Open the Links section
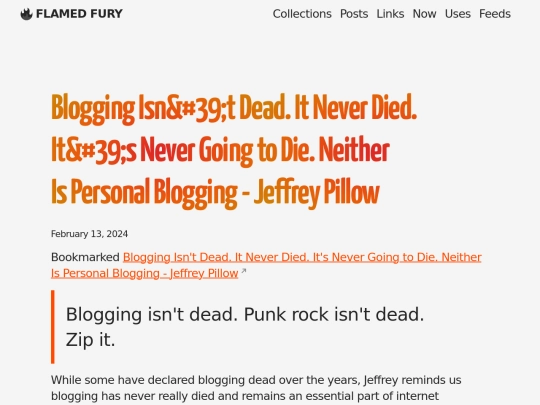540x405 pixels. pos(390,14)
